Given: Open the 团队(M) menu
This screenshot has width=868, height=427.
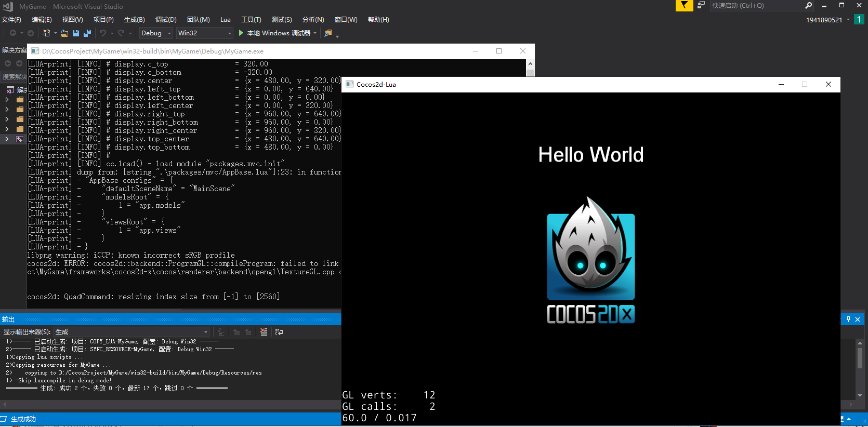Looking at the screenshot, I should pos(198,20).
